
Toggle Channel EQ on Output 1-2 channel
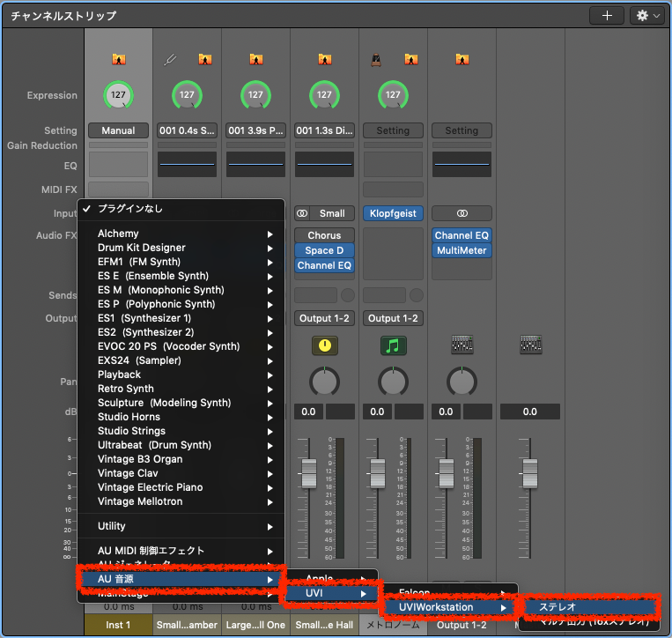tap(462, 235)
